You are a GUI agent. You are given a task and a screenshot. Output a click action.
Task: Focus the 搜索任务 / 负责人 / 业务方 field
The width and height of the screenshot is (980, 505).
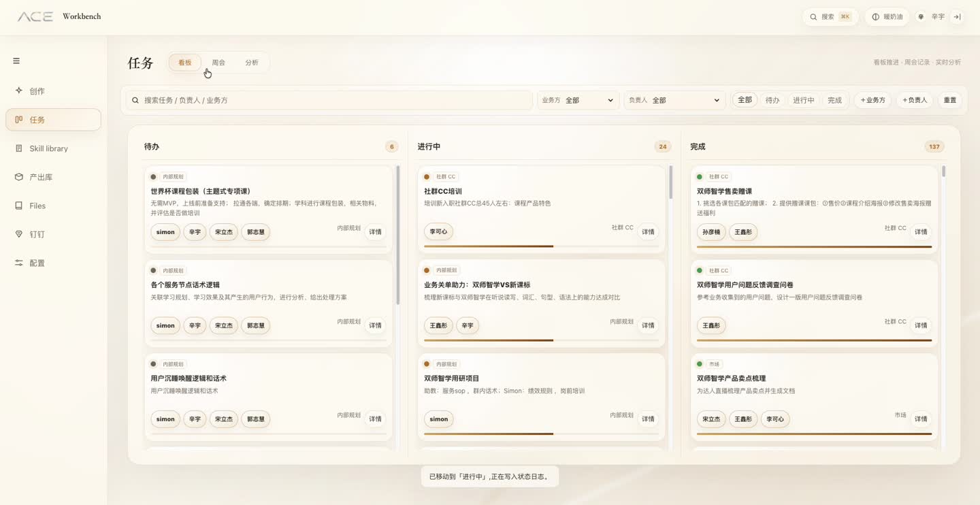329,100
